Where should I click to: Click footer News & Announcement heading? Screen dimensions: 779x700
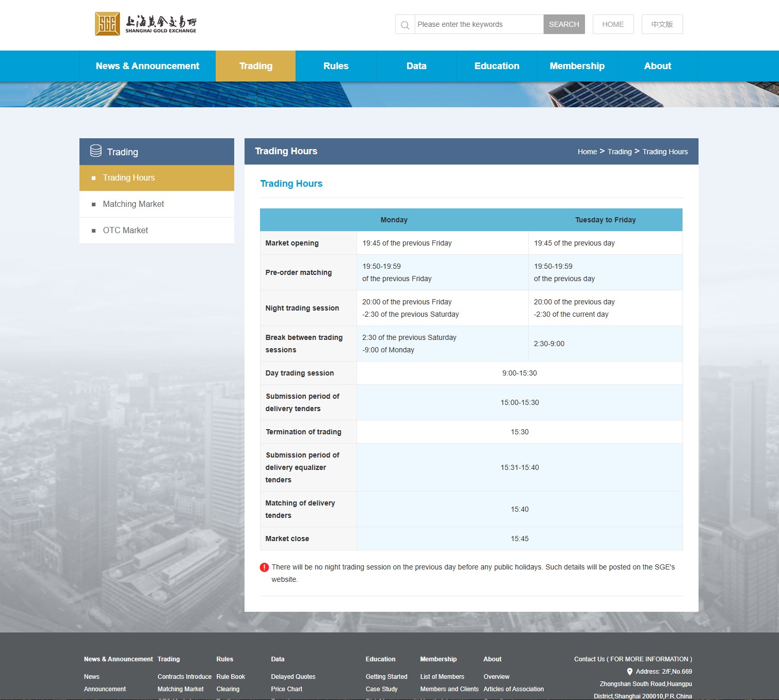[119, 659]
